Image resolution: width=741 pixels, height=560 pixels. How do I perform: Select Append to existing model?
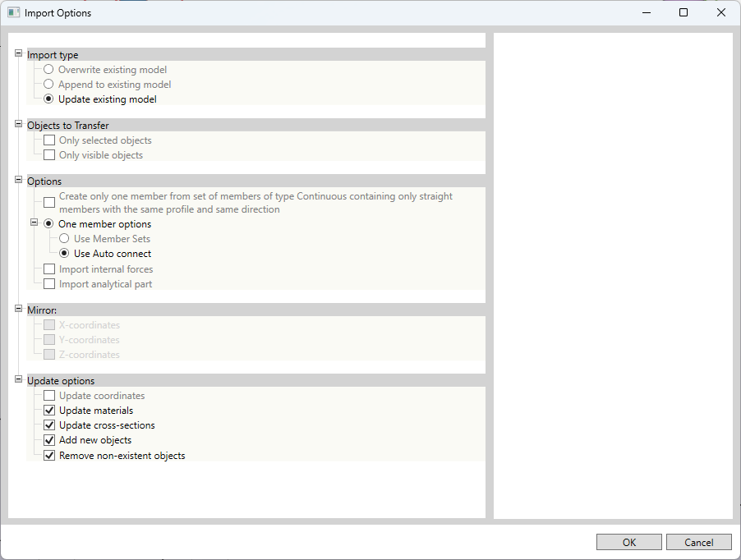(48, 85)
